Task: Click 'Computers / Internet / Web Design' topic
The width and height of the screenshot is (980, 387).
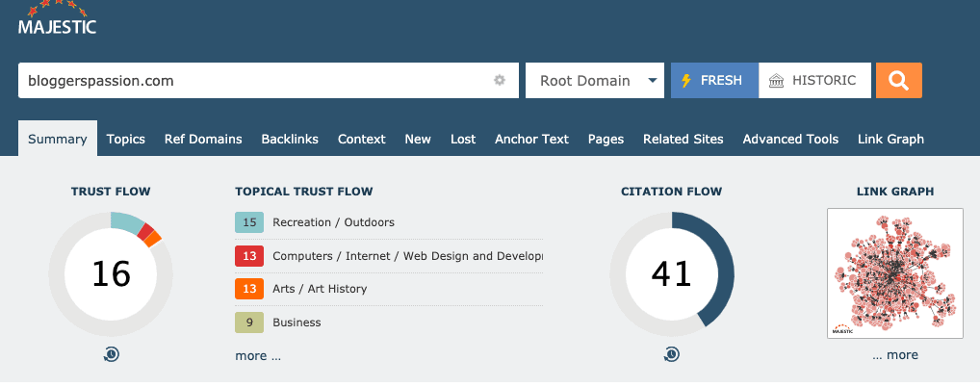Action: coord(407,256)
